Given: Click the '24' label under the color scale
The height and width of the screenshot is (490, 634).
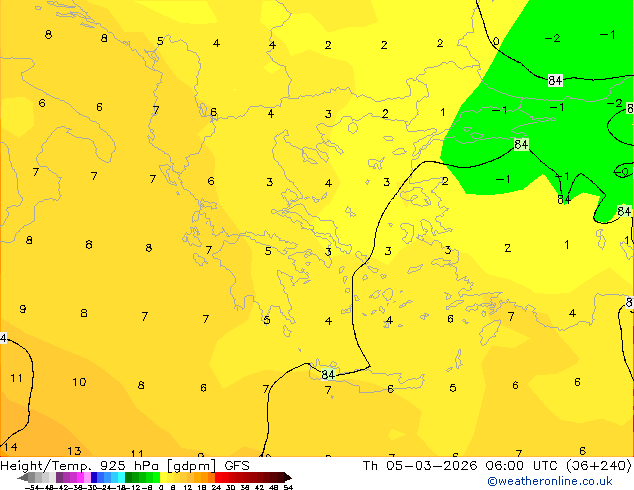Looking at the screenshot, I should tap(216, 487).
